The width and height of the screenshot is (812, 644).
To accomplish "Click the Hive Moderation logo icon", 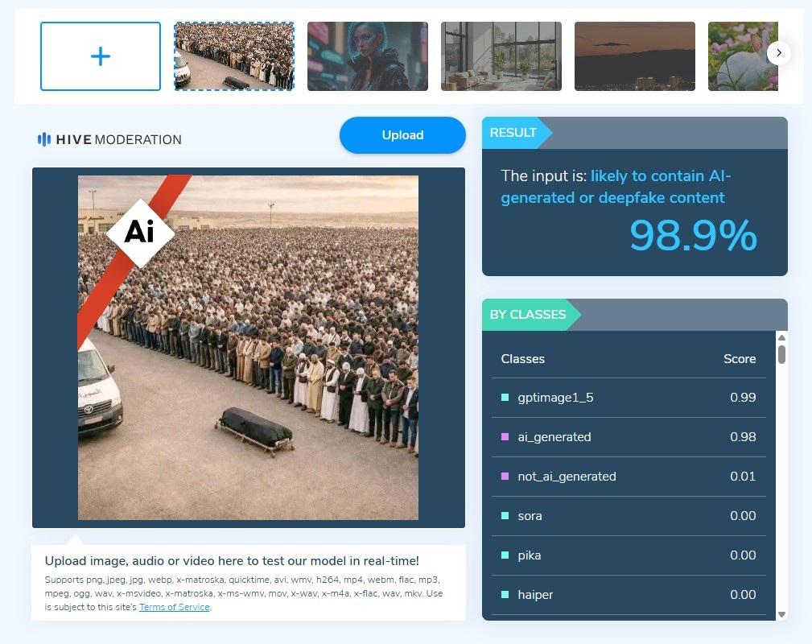I will tap(44, 139).
